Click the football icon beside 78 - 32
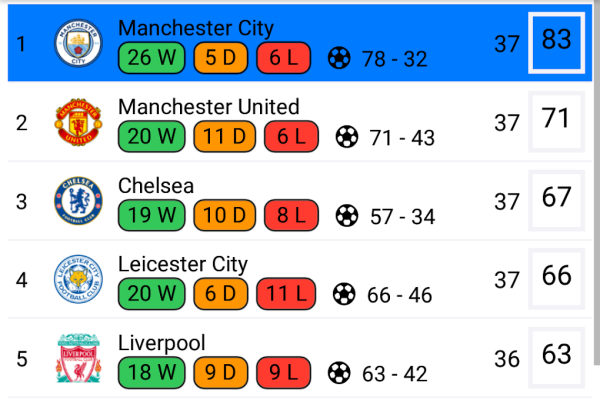Image resolution: width=600 pixels, height=400 pixels. click(x=340, y=58)
